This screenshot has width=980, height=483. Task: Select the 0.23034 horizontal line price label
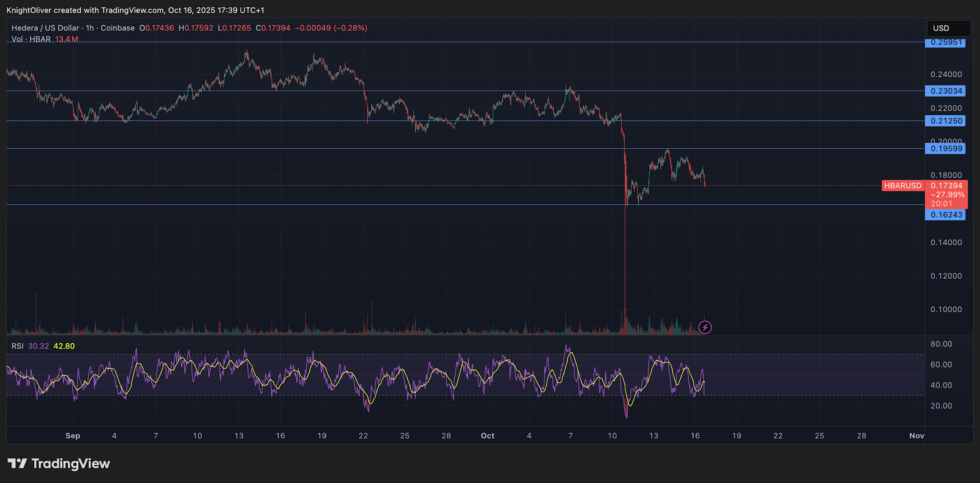pyautogui.click(x=945, y=91)
